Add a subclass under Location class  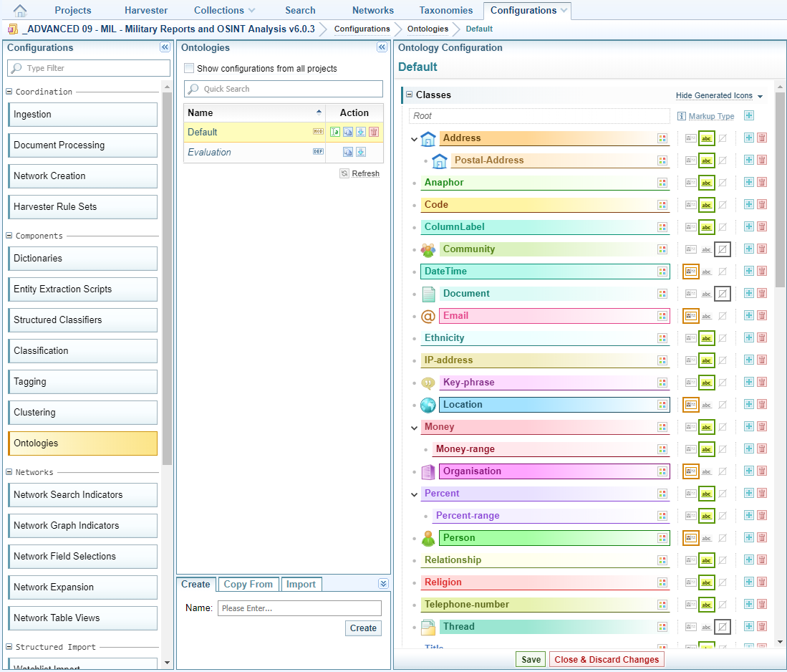(x=749, y=405)
